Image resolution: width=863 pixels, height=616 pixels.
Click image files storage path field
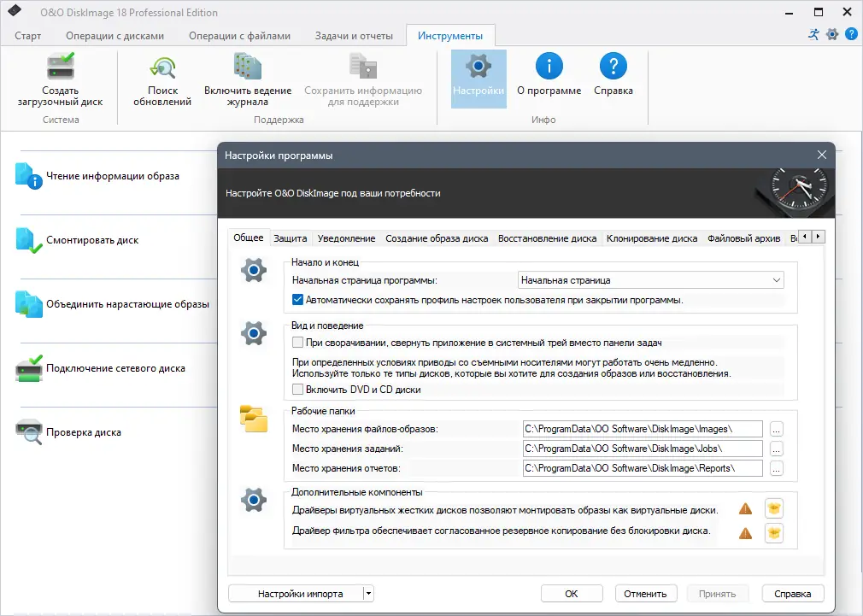click(643, 429)
